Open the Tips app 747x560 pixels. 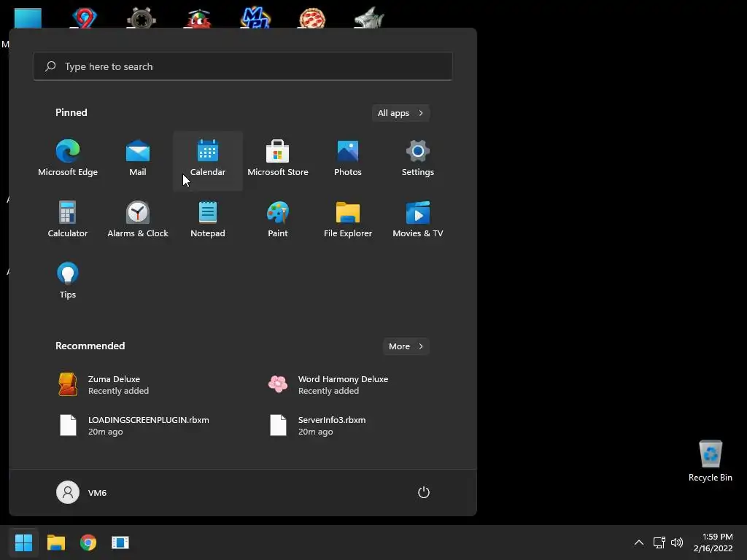tap(68, 281)
